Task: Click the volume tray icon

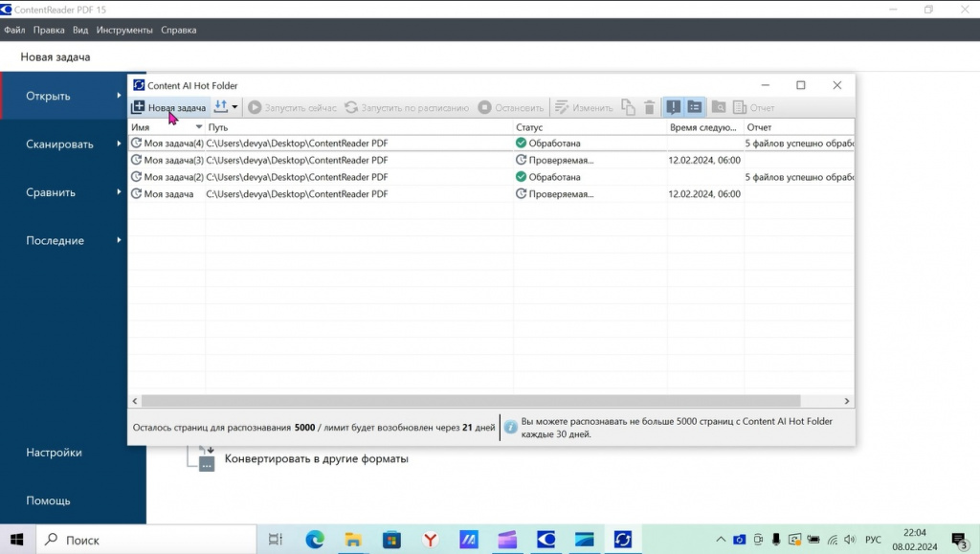Action: 850,540
